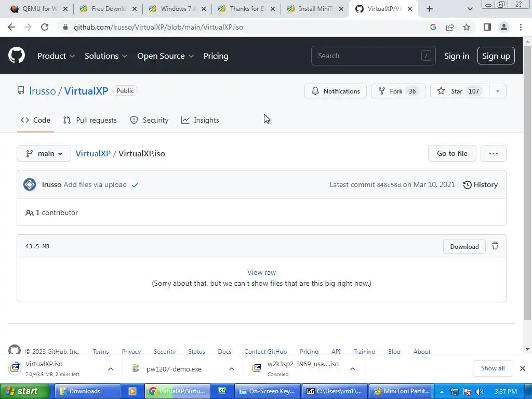532x399 pixels.
Task: Click the network icon in system tray
Action: [x=455, y=392]
